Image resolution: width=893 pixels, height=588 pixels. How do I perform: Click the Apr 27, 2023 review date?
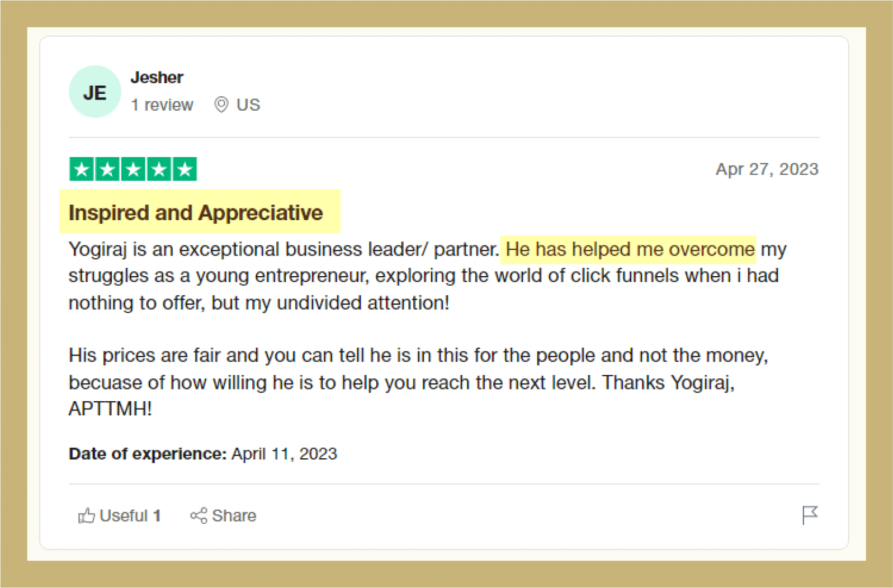click(767, 169)
